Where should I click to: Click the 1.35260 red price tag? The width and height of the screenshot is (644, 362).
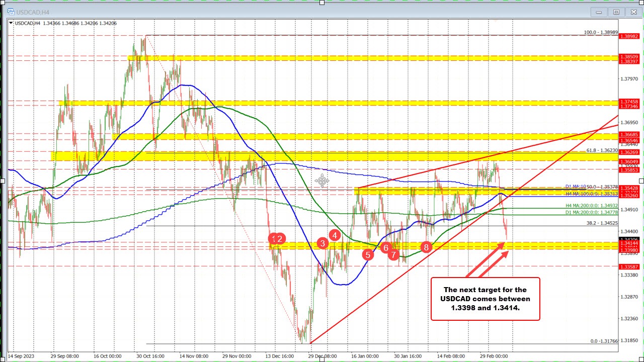(629, 196)
